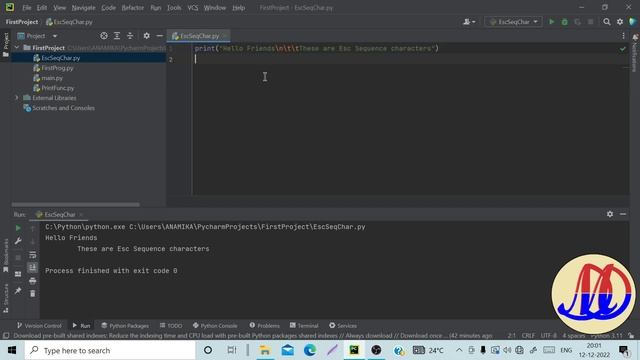
Task: Open the VCS menu
Action: click(x=193, y=7)
